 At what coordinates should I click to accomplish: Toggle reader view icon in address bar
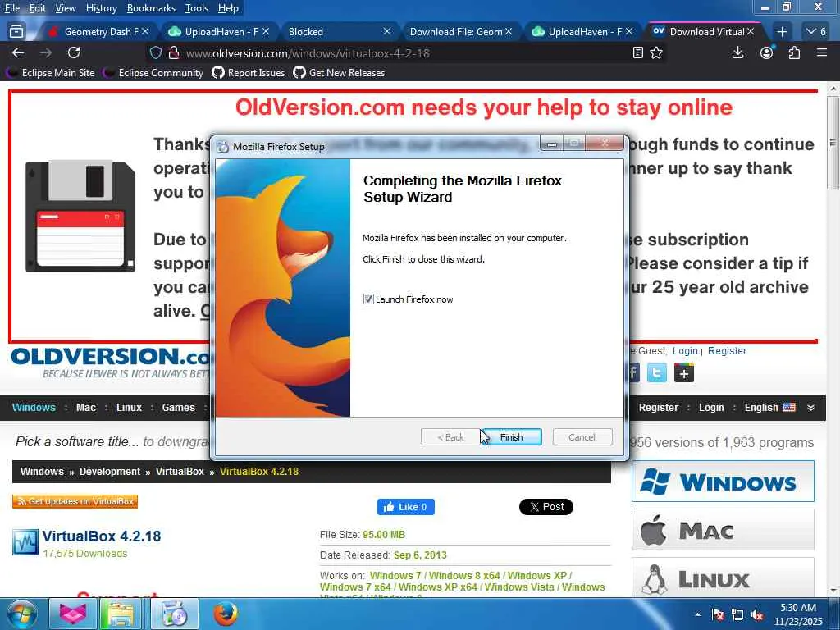click(x=637, y=52)
